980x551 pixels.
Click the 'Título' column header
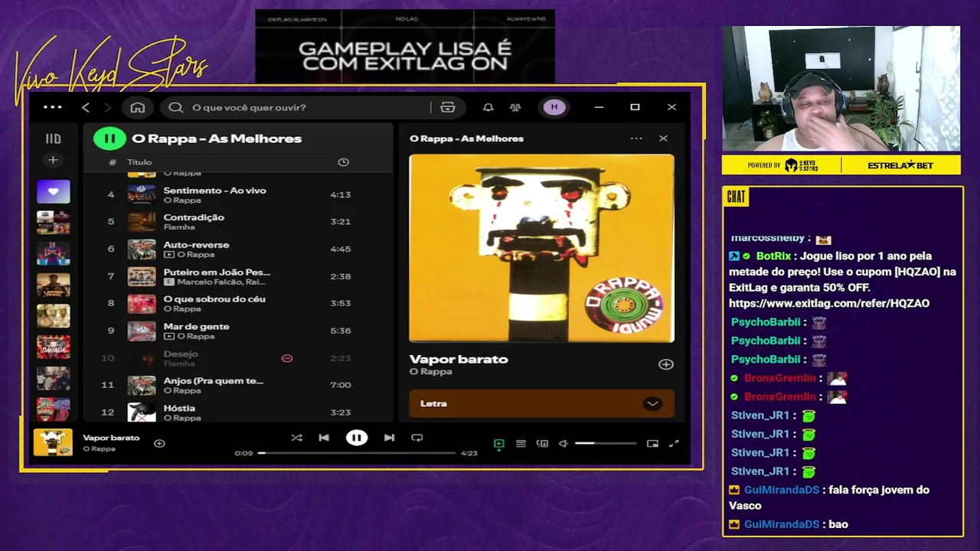(x=139, y=162)
